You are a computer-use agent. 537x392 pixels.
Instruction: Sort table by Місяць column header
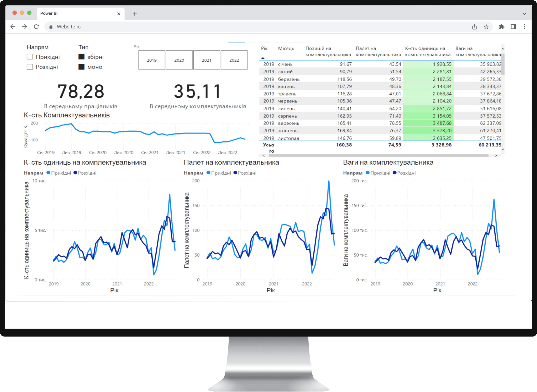click(286, 49)
